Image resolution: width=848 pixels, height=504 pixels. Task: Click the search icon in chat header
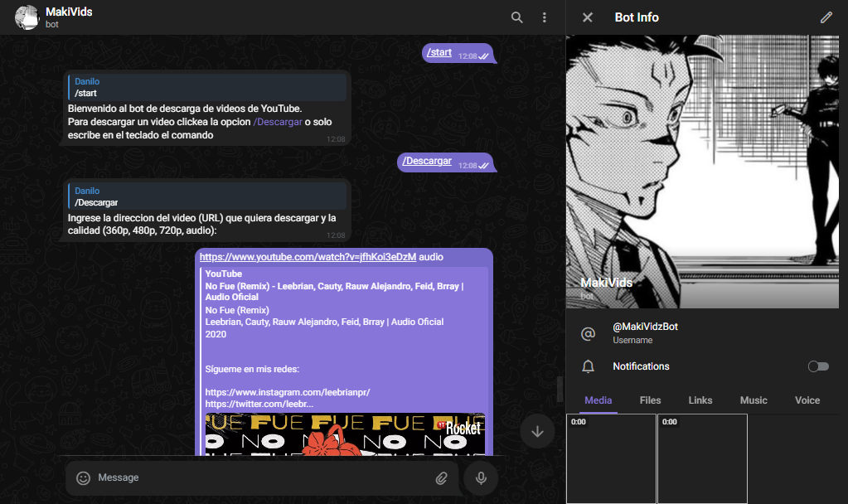(517, 17)
